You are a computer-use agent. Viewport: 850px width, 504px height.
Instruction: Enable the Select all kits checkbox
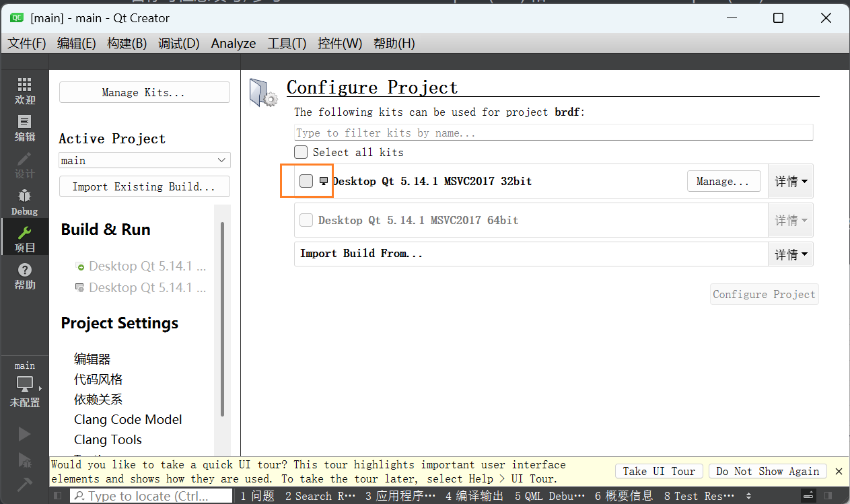301,152
